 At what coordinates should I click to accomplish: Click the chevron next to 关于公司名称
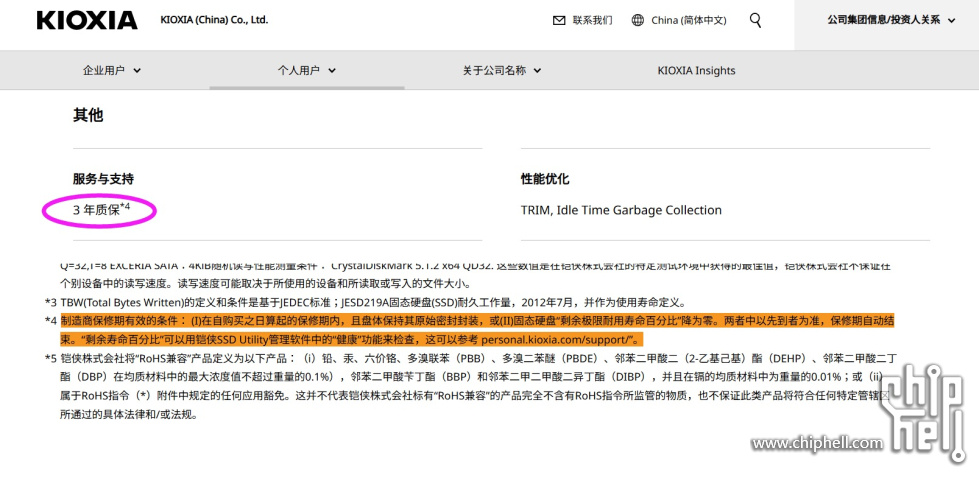[536, 71]
